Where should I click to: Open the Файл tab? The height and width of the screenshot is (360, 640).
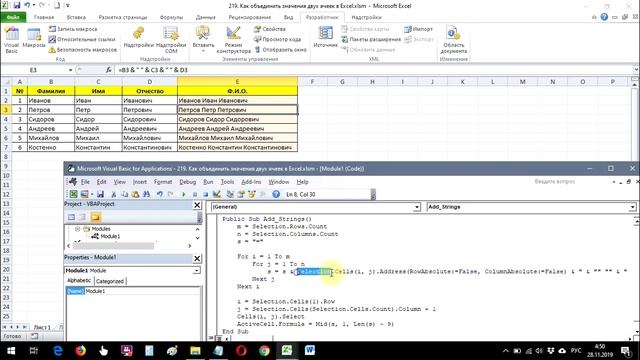point(13,17)
